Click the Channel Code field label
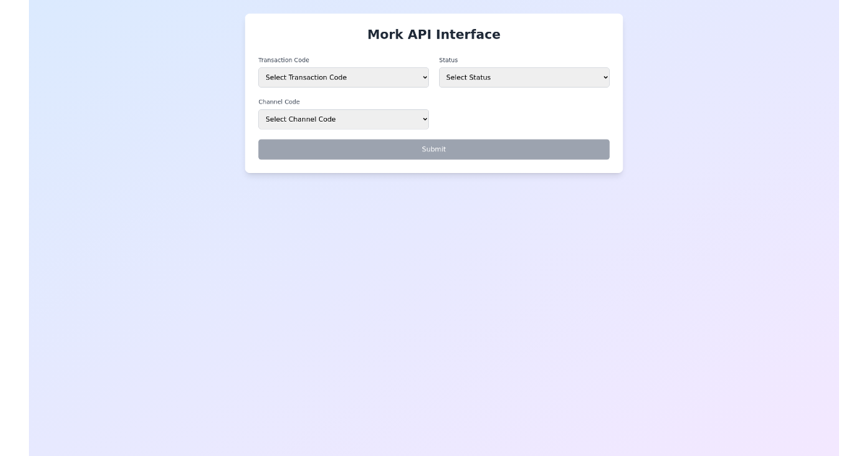868x456 pixels. [278, 101]
